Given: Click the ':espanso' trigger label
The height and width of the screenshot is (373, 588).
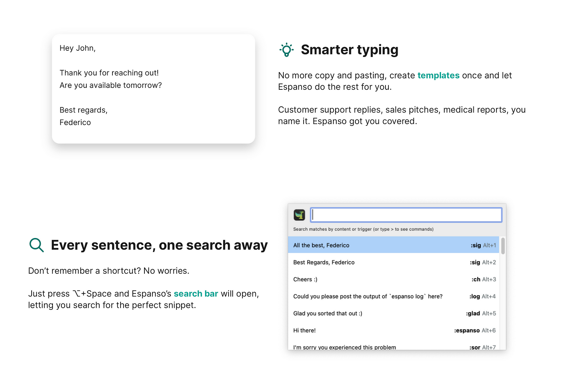Looking at the screenshot, I should pos(467,330).
